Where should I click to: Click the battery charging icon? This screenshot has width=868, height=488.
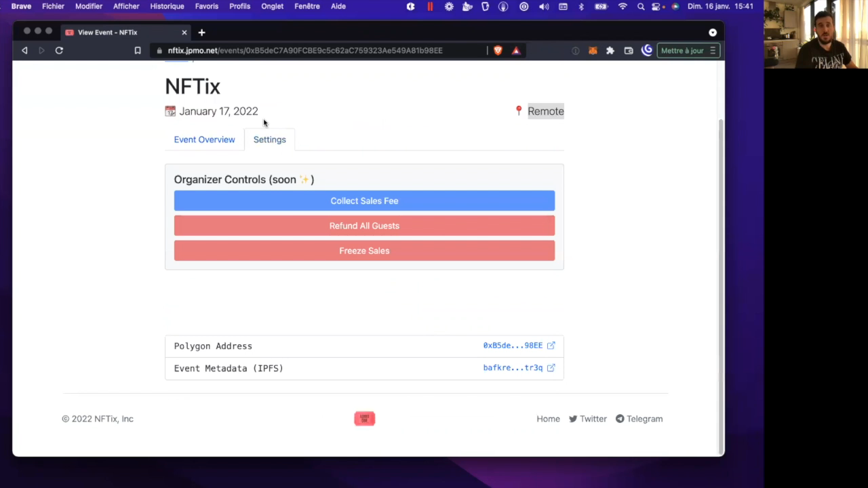601,6
